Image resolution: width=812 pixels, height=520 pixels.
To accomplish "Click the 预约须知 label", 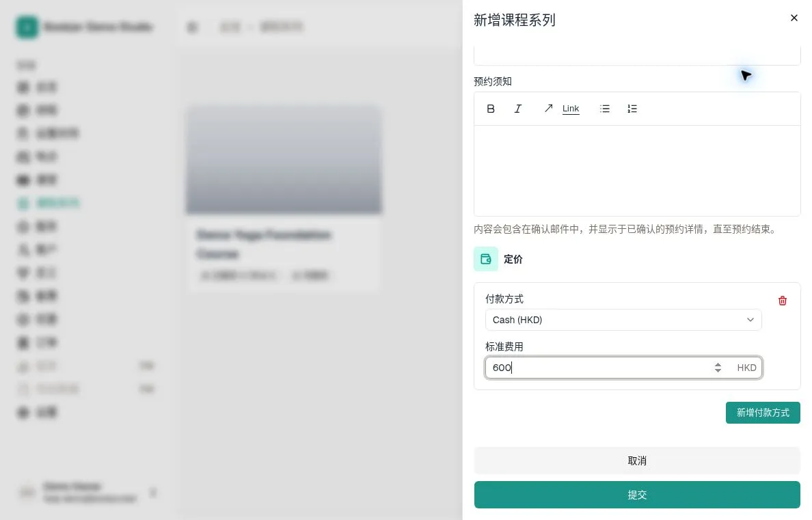I will pyautogui.click(x=493, y=81).
